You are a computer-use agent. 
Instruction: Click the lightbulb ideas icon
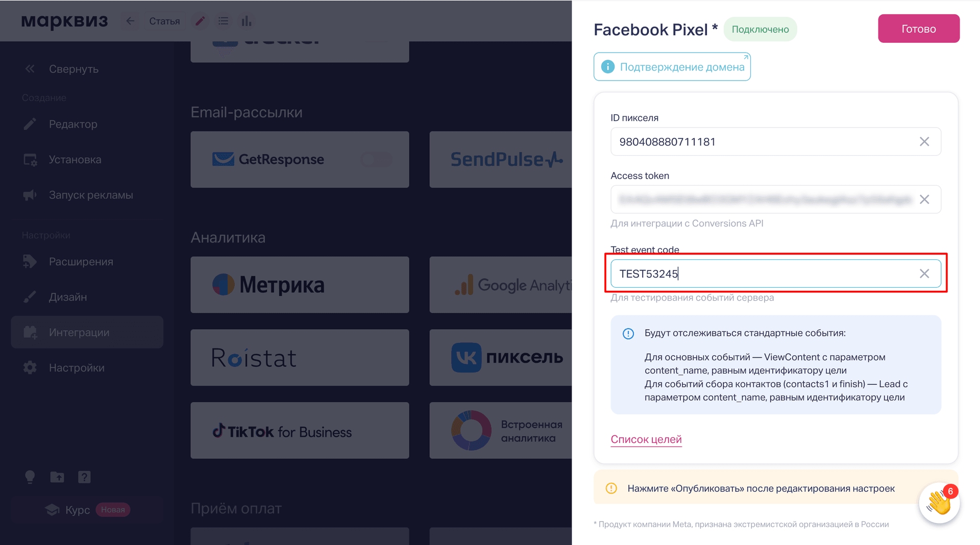[30, 477]
